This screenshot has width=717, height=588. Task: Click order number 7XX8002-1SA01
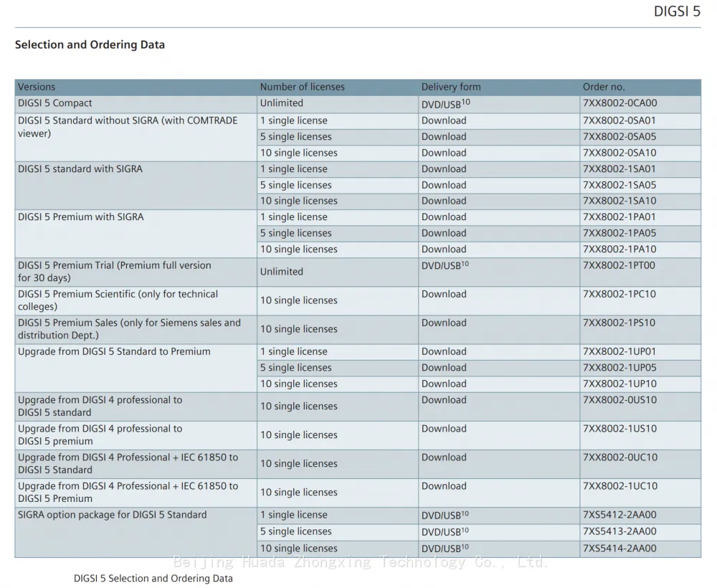click(x=619, y=169)
